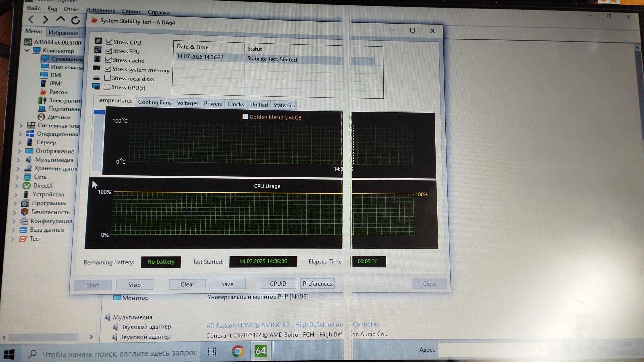Click the Windows search input field
Image resolution: width=644 pixels, height=362 pixels.
click(119, 353)
